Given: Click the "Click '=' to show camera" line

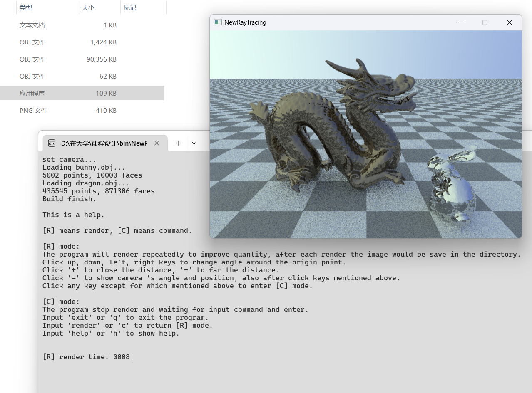Looking at the screenshot, I should pos(221,278).
